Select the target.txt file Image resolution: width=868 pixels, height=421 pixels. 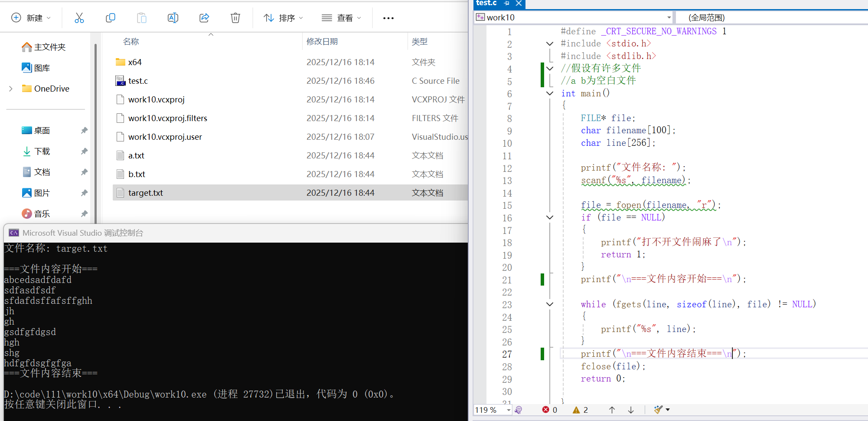tap(290, 193)
